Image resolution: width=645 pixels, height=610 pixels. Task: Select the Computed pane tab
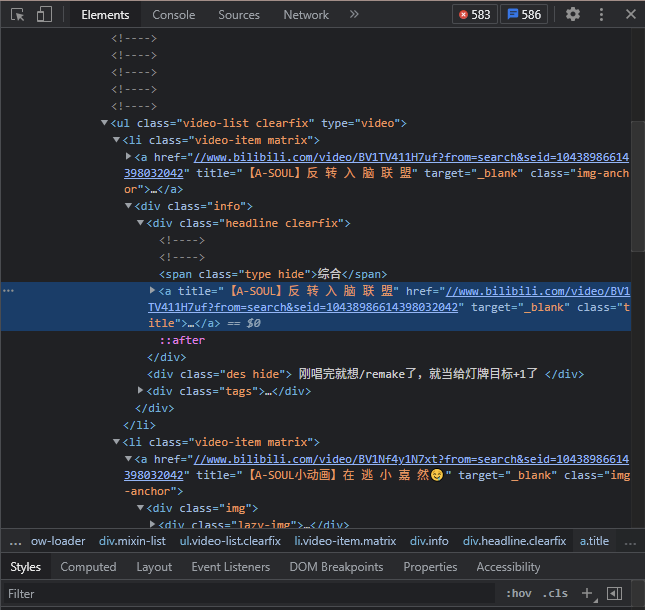pyautogui.click(x=88, y=566)
